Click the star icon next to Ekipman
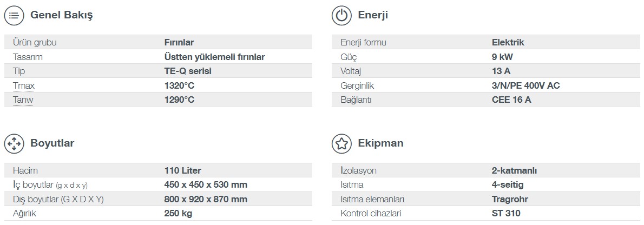This screenshot has height=225, width=644. [x=341, y=144]
